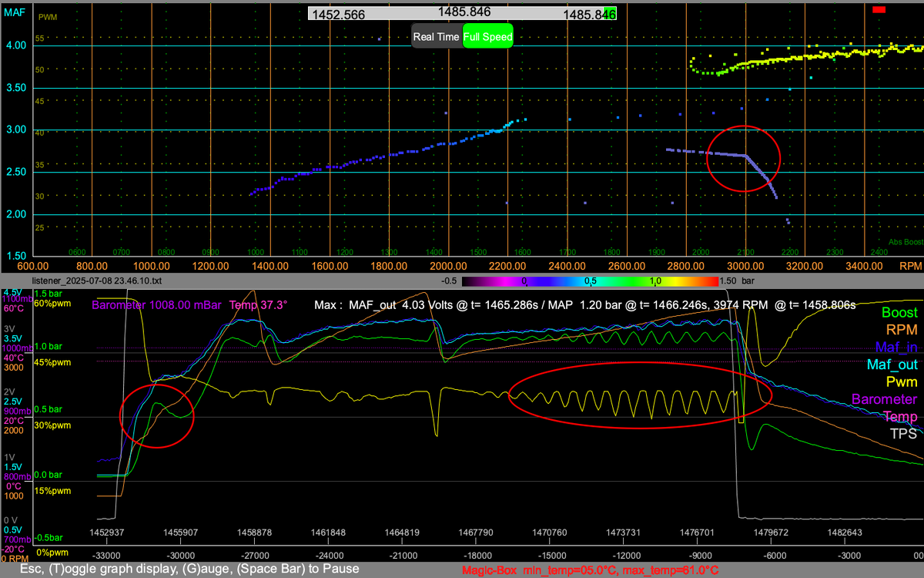
Task: Click timestamp 1482643 on time axis
Action: [845, 532]
